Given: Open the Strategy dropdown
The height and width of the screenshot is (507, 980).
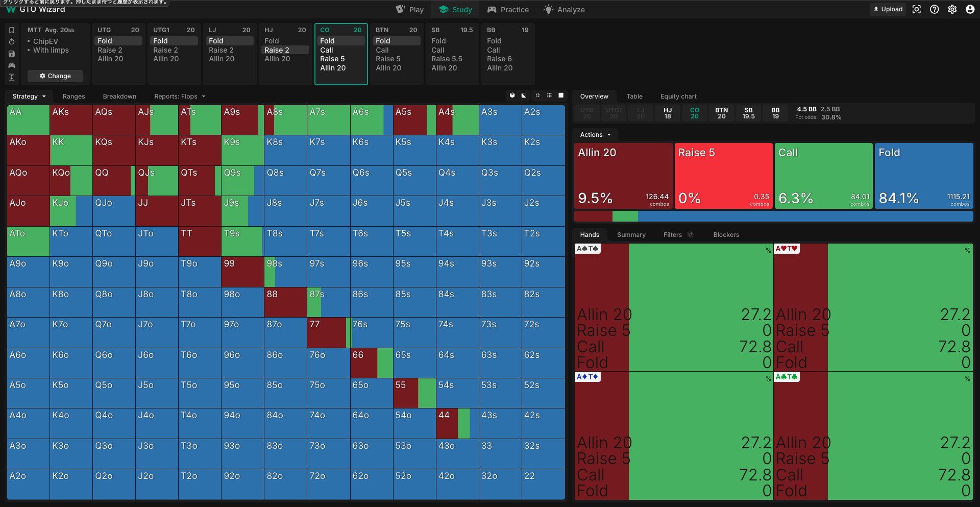Looking at the screenshot, I should pyautogui.click(x=29, y=96).
